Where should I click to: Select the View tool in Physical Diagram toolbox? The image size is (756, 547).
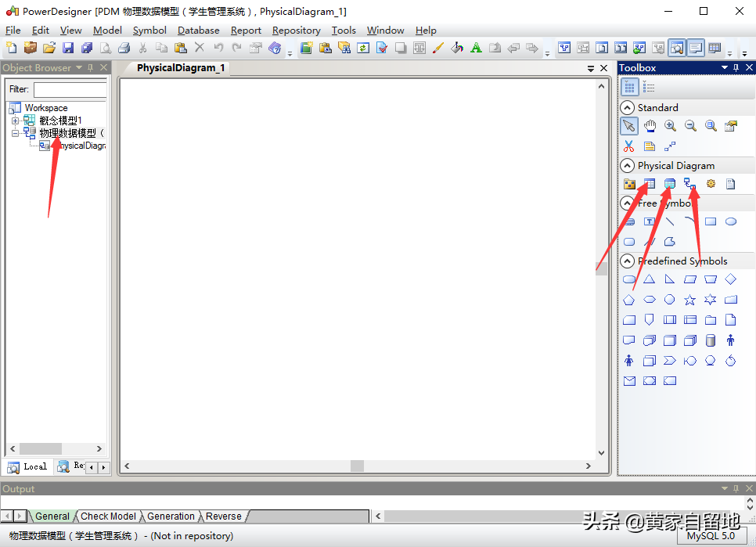[670, 185]
